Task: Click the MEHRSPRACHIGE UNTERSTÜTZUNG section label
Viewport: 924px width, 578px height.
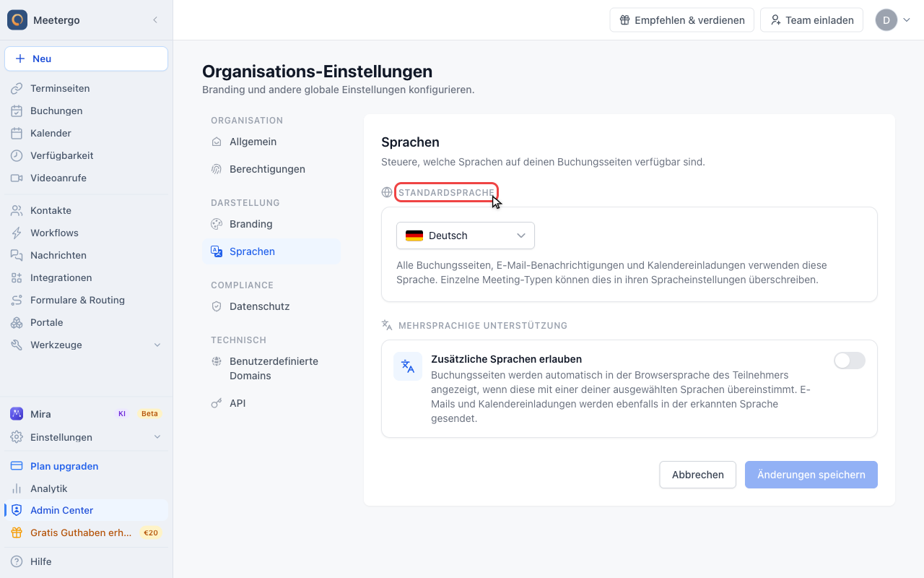Action: (x=483, y=326)
